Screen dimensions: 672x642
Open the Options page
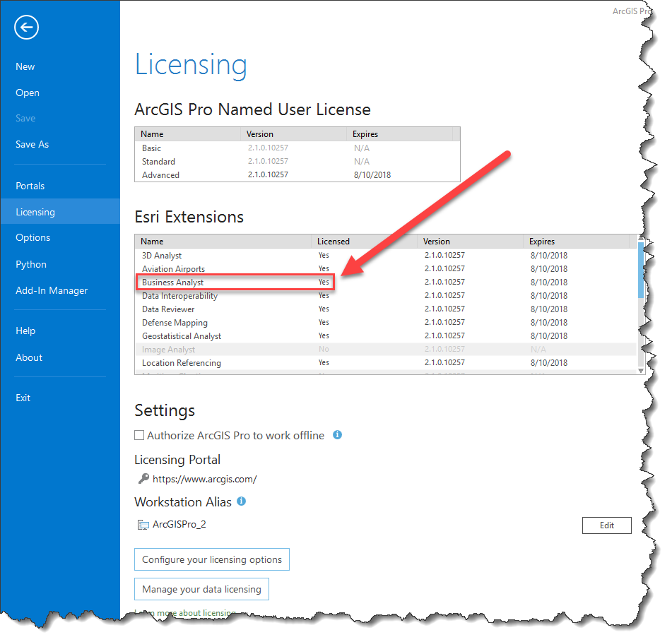(33, 237)
